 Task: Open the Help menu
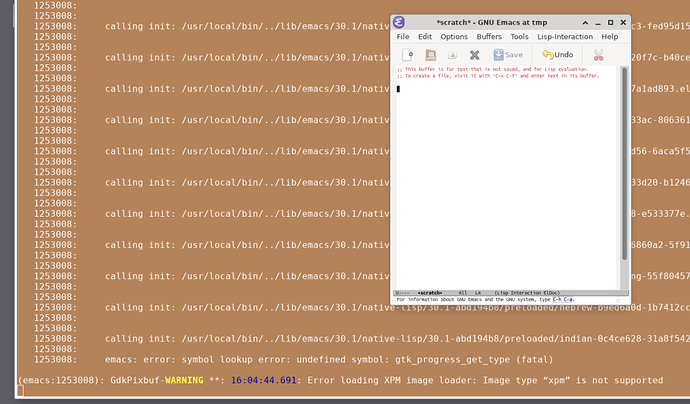(609, 37)
